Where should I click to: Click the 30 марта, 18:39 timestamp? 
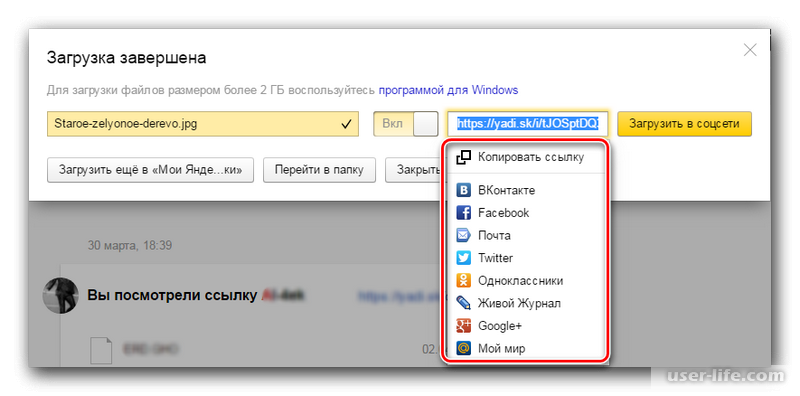130,245
